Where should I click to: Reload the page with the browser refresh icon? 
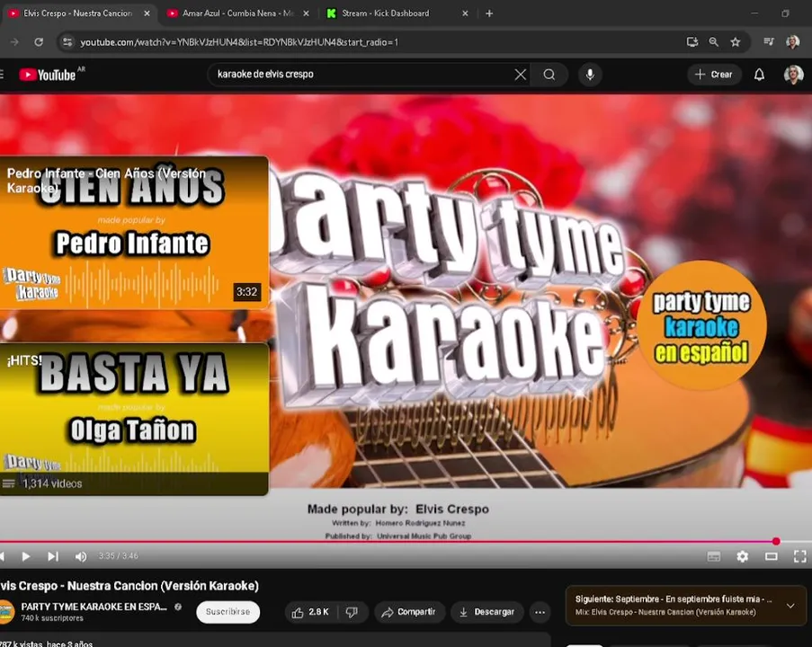tap(39, 42)
